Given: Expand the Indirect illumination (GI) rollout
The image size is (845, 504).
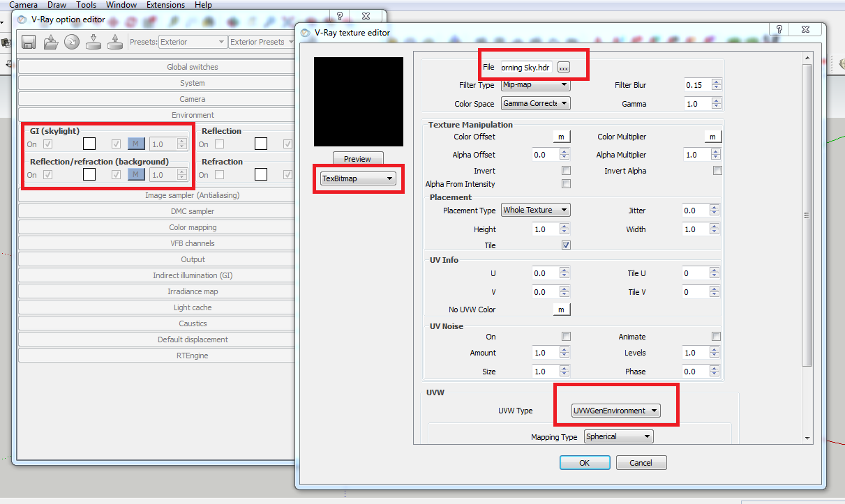Looking at the screenshot, I should (156, 275).
